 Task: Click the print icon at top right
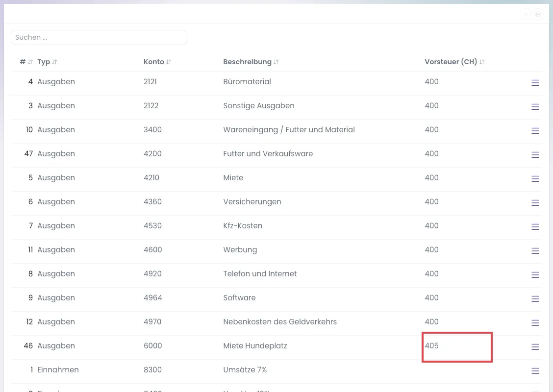[538, 14]
